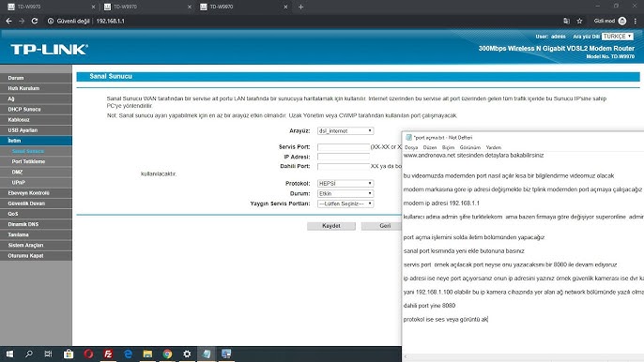Open Sistem Araçları in the sidebar
Screen dimensions: 644x362
(x=36, y=245)
